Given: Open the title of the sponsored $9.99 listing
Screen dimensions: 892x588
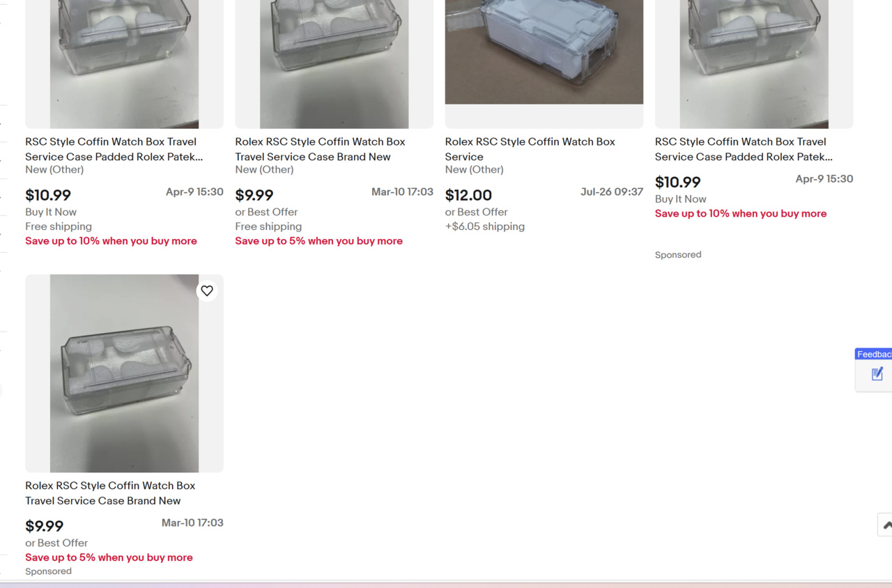Looking at the screenshot, I should click(110, 493).
